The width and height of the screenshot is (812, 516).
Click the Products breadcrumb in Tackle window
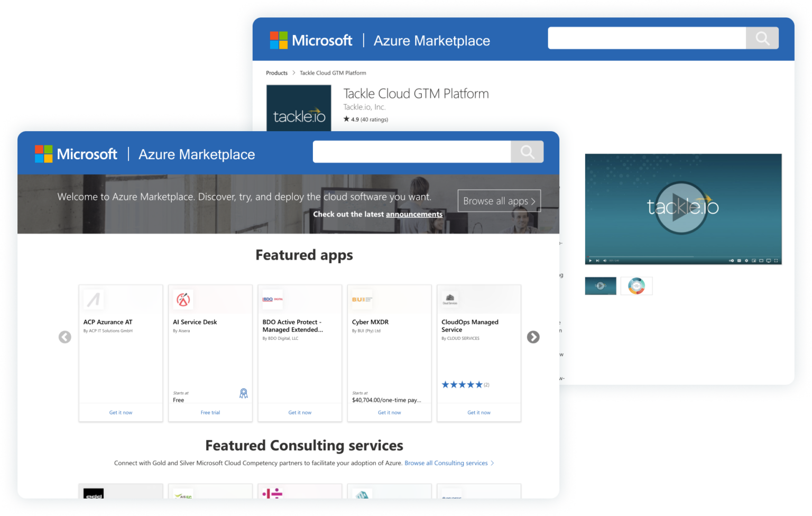(x=276, y=73)
